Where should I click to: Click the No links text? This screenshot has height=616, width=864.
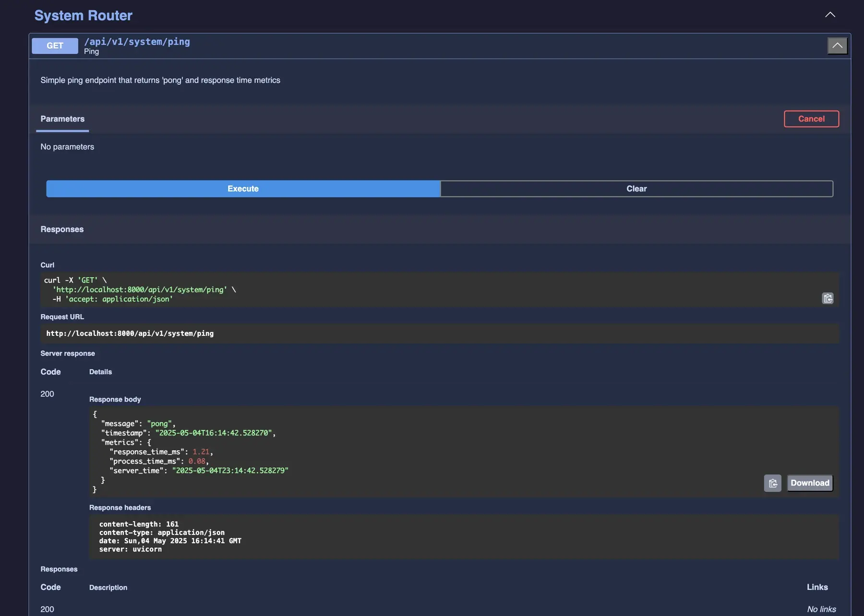pyautogui.click(x=821, y=609)
